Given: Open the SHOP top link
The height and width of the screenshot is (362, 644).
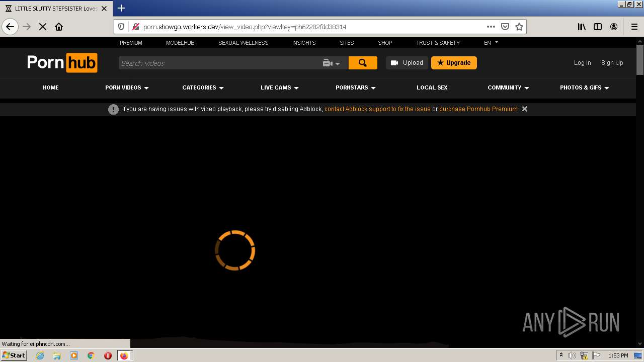Looking at the screenshot, I should [385, 43].
